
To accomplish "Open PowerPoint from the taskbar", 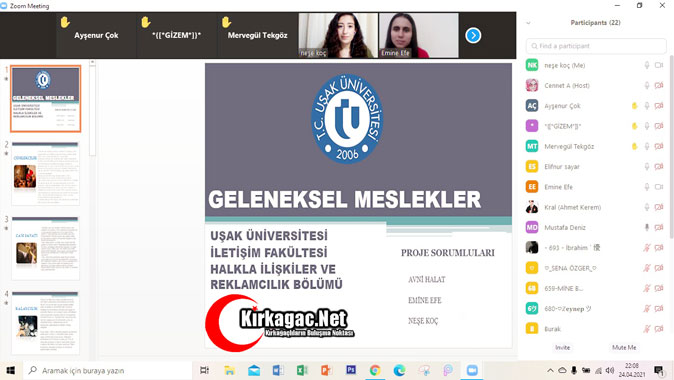I will point(326,370).
